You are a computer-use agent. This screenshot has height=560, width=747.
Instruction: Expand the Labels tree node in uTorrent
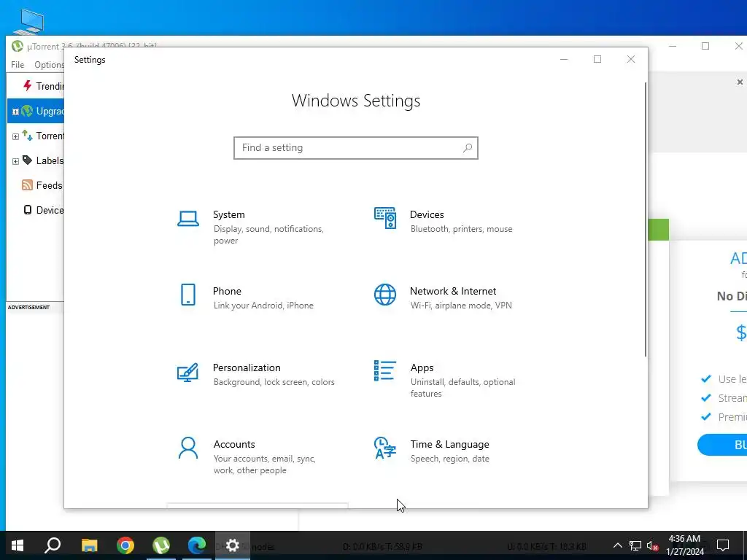pos(15,161)
